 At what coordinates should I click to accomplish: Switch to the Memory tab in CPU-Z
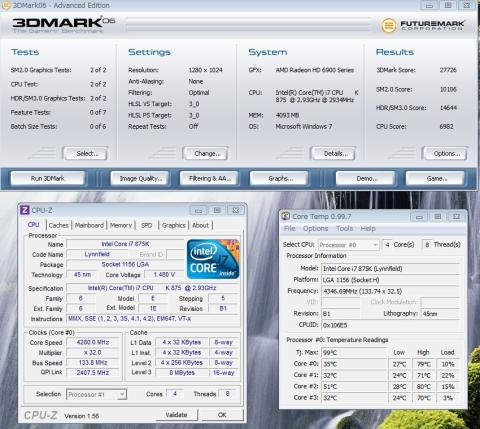point(121,225)
